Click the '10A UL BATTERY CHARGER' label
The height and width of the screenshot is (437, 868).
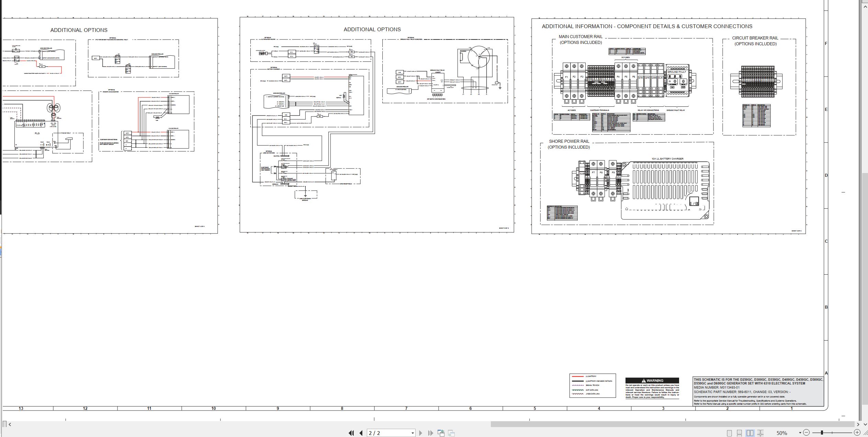[x=667, y=159]
